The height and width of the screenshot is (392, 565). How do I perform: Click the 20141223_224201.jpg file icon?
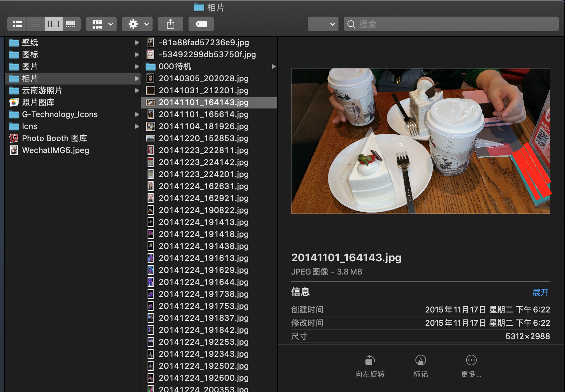point(151,174)
